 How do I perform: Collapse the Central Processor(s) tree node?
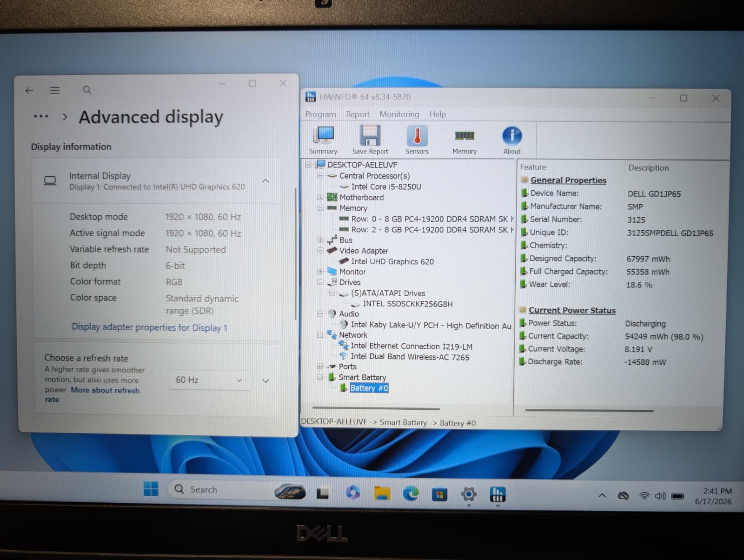(x=320, y=176)
